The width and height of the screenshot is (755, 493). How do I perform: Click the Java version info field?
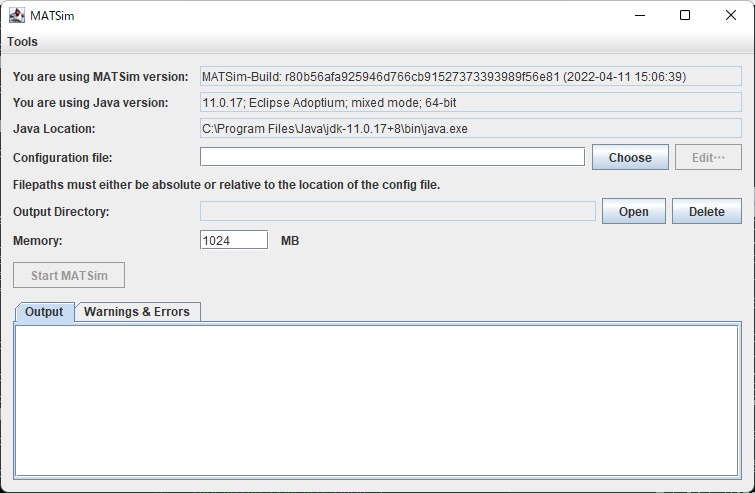coord(471,103)
